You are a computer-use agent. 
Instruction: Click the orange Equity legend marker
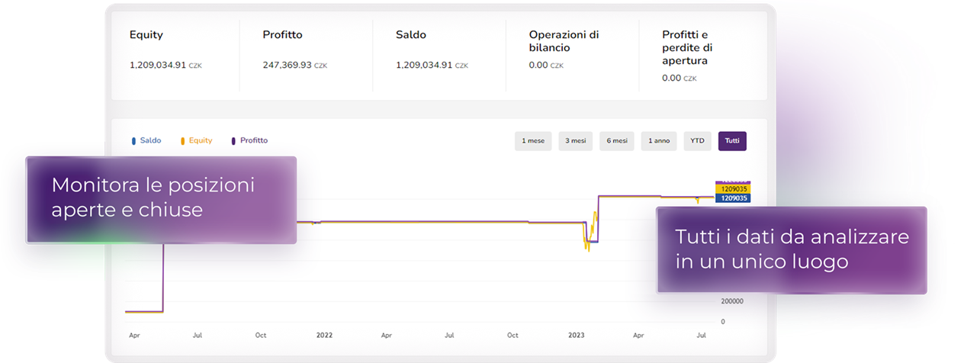tap(182, 141)
